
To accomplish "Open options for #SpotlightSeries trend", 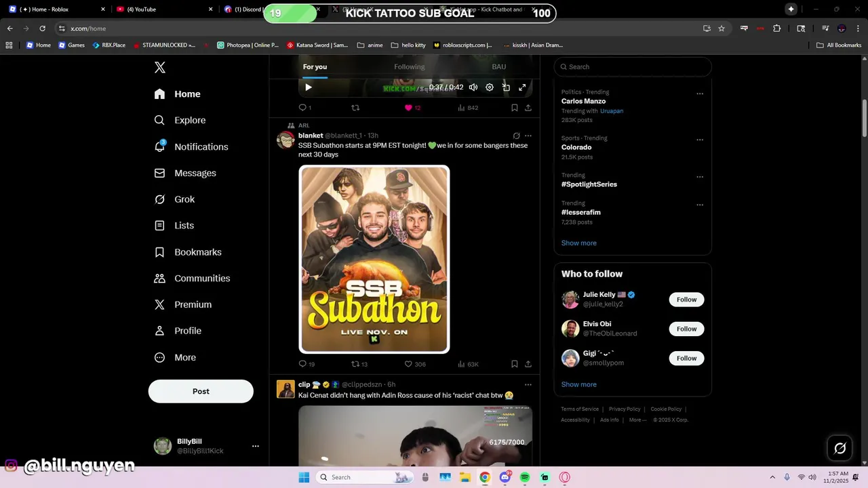I will (x=700, y=177).
